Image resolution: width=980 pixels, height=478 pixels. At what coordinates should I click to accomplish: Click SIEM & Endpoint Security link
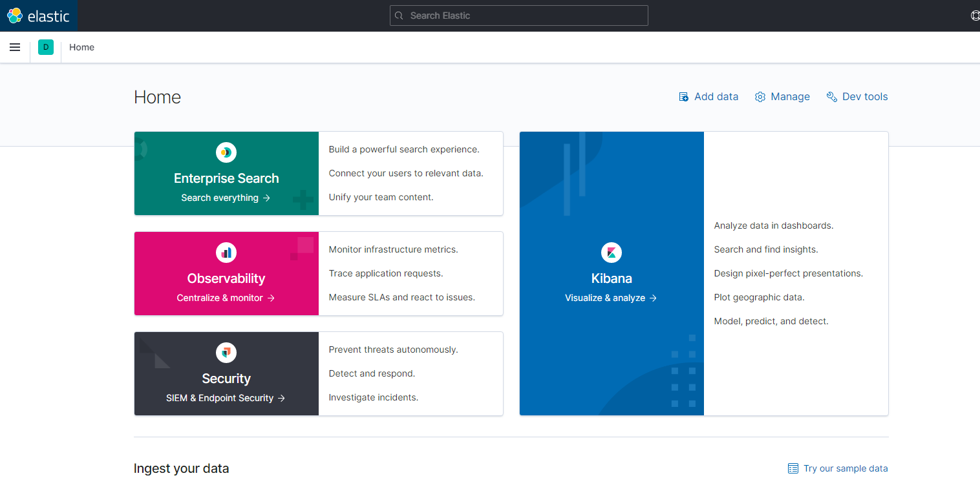coord(226,398)
